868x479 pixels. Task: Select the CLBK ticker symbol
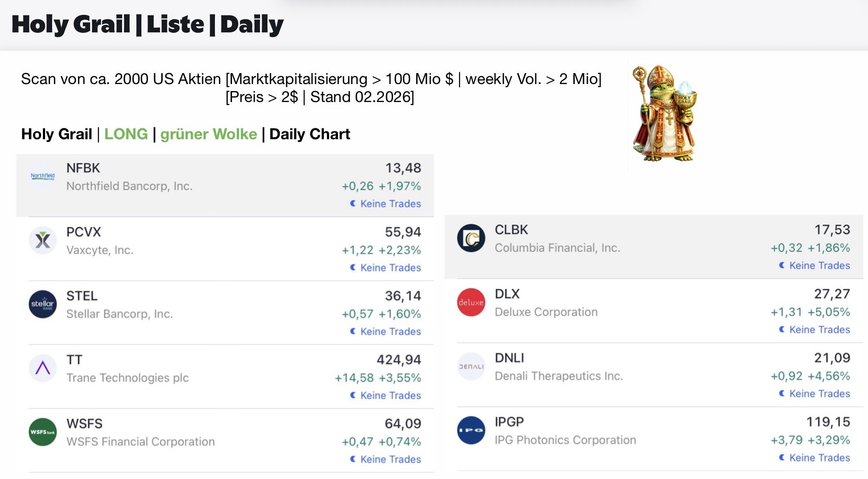pyautogui.click(x=511, y=230)
